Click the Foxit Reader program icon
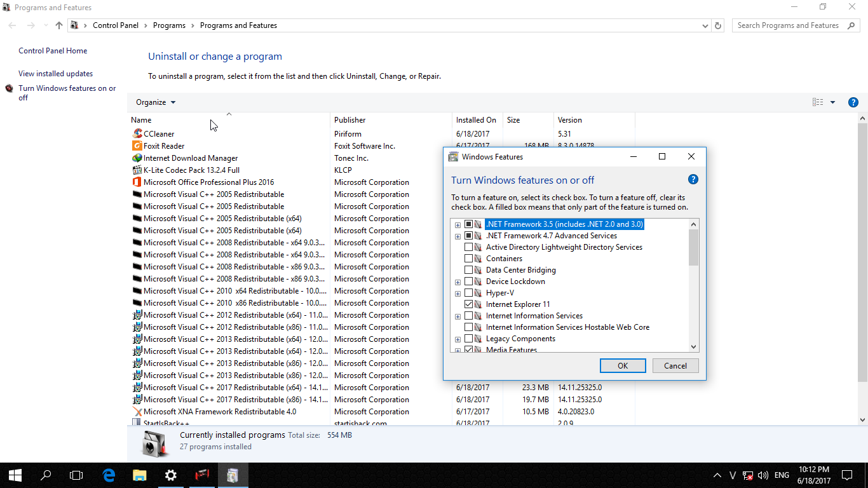This screenshot has height=488, width=868. (137, 146)
